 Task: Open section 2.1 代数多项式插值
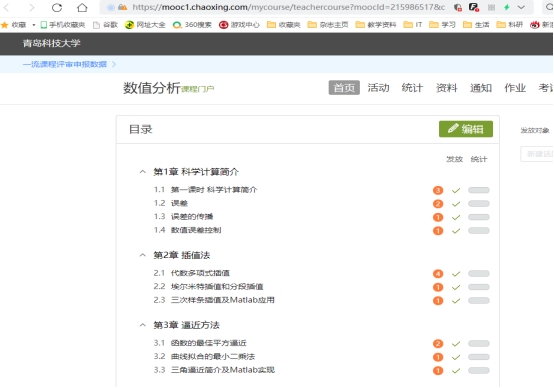191,273
